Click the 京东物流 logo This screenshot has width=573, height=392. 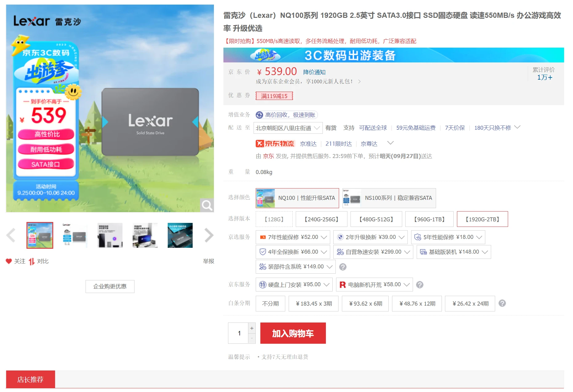[275, 144]
